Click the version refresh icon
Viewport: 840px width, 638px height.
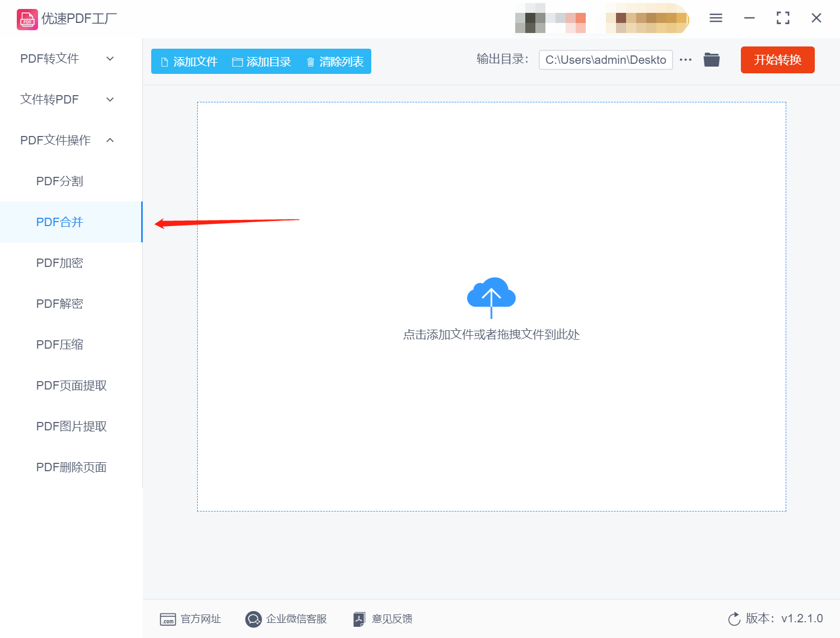[734, 619]
